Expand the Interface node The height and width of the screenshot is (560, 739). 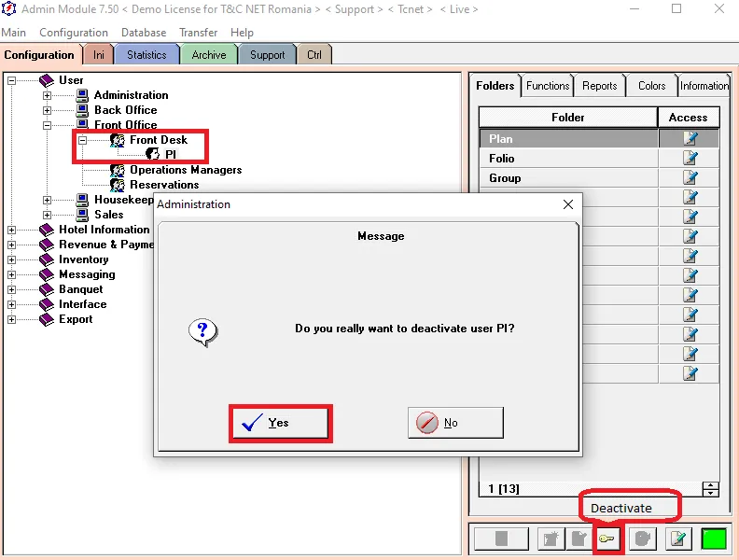click(x=11, y=304)
